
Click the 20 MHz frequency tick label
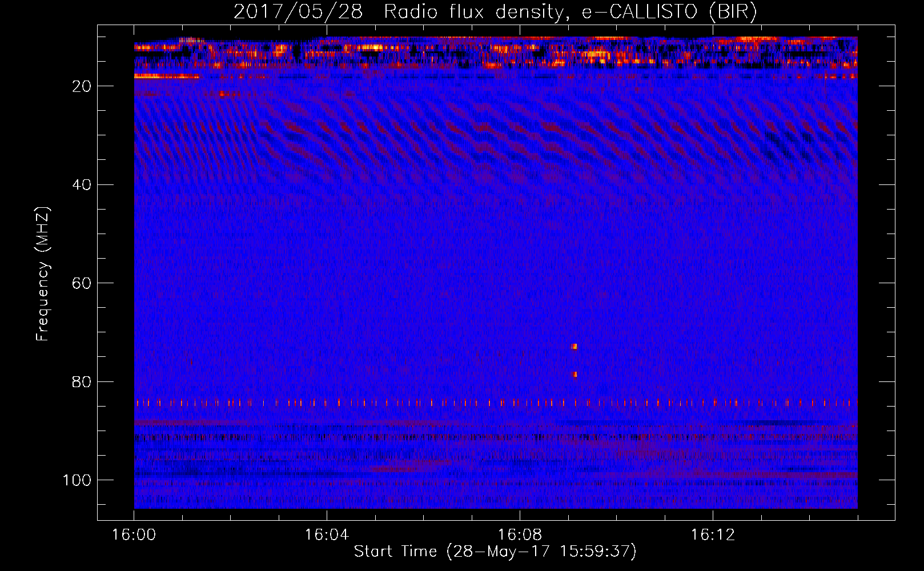pos(82,86)
